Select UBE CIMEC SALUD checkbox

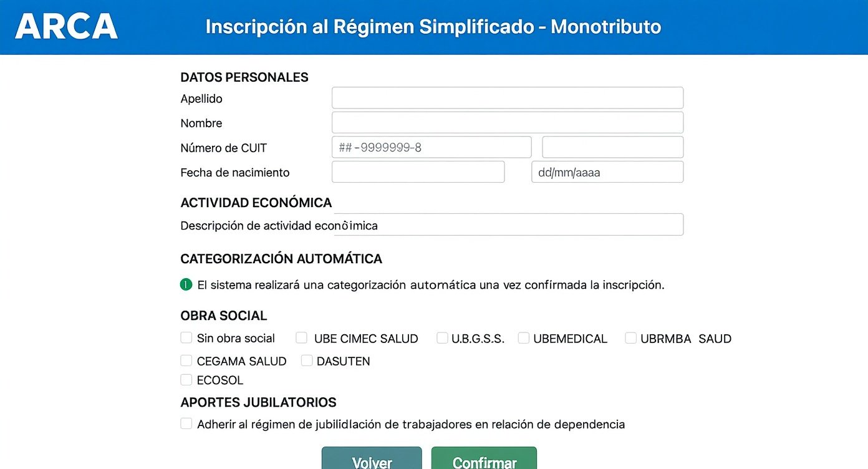pos(302,338)
